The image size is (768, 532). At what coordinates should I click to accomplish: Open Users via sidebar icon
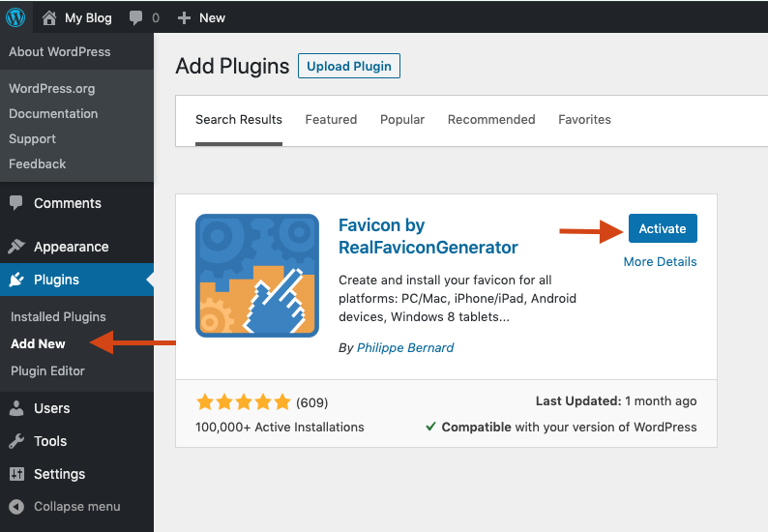(x=16, y=408)
